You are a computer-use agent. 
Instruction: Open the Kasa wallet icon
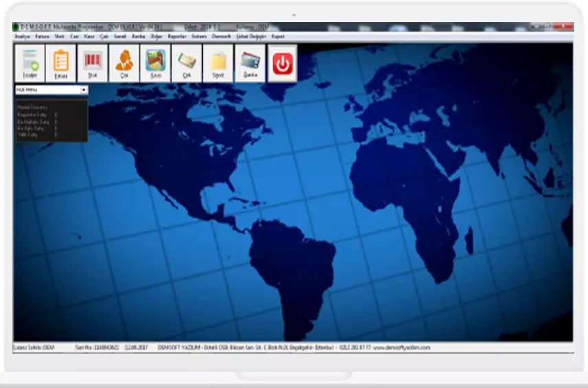(156, 63)
